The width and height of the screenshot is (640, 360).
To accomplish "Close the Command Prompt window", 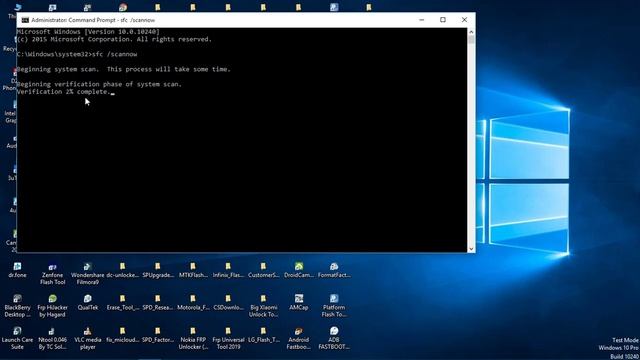I will [464, 20].
